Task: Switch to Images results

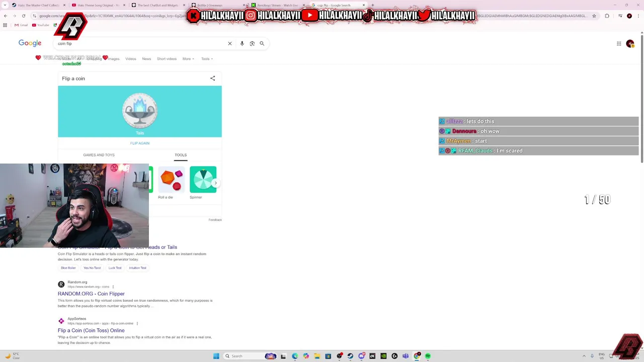Action: point(114,59)
